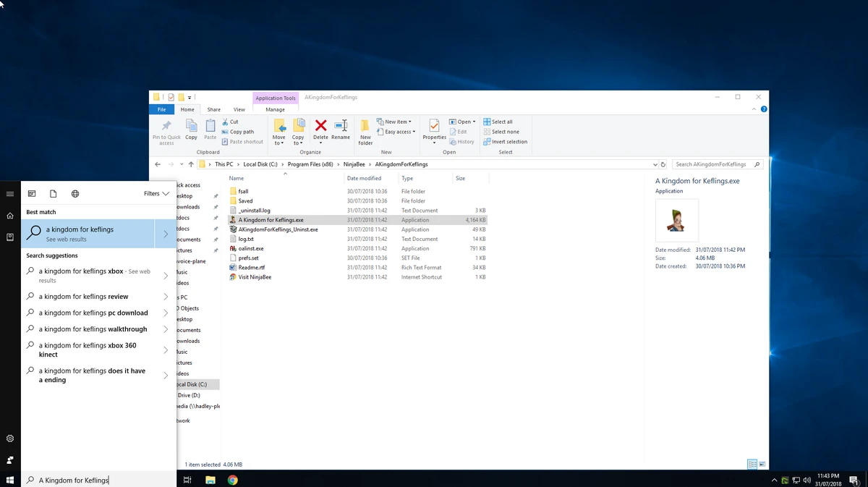The image size is (868, 487).
Task: Select the documents filter icon in search
Action: 54,194
